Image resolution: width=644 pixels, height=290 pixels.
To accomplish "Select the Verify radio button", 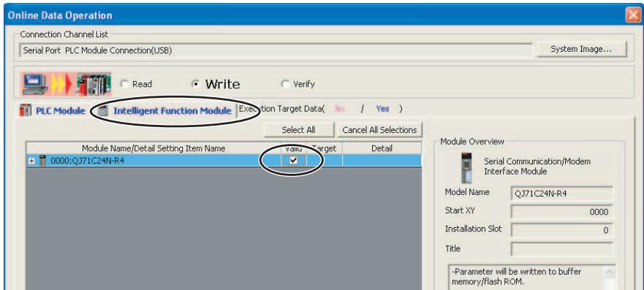I will coord(285,84).
